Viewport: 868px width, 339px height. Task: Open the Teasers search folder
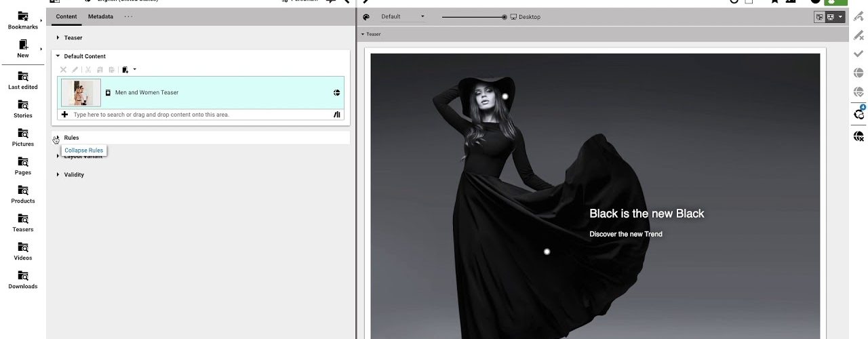coord(22,222)
